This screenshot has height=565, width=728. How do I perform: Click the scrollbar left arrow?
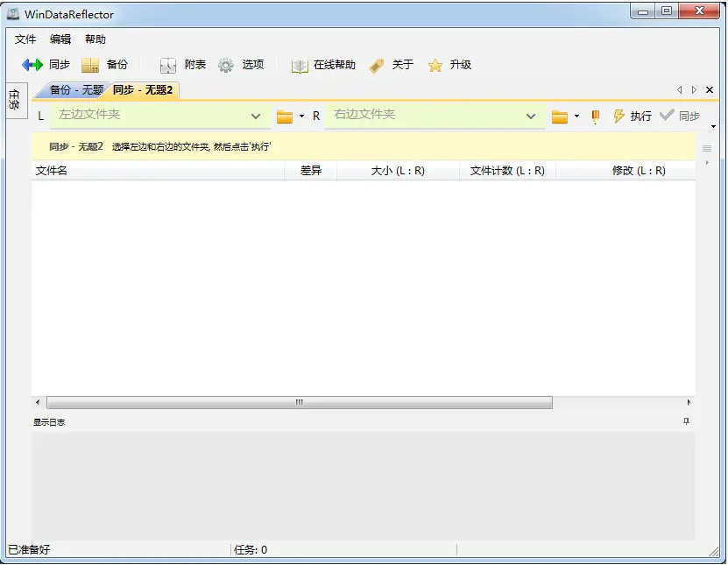pos(38,402)
